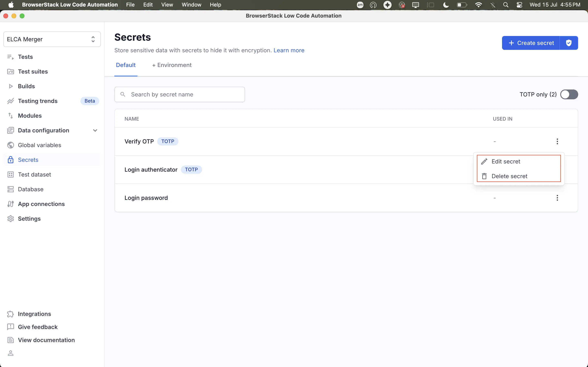
Task: Click the Wi-Fi icon in menu bar
Action: click(x=478, y=5)
